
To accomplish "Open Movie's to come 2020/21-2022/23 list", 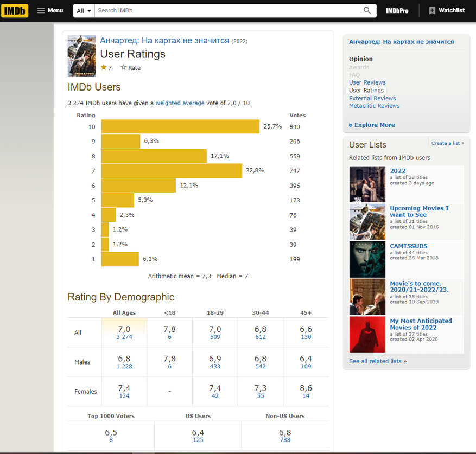I will pyautogui.click(x=419, y=286).
